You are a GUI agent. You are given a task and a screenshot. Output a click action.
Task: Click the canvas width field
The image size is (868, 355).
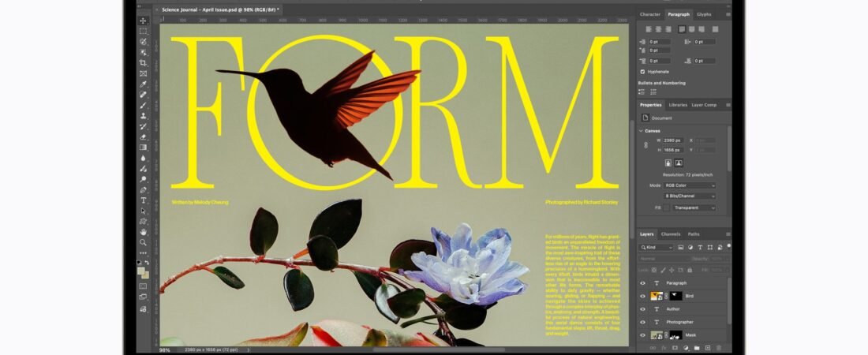click(672, 140)
